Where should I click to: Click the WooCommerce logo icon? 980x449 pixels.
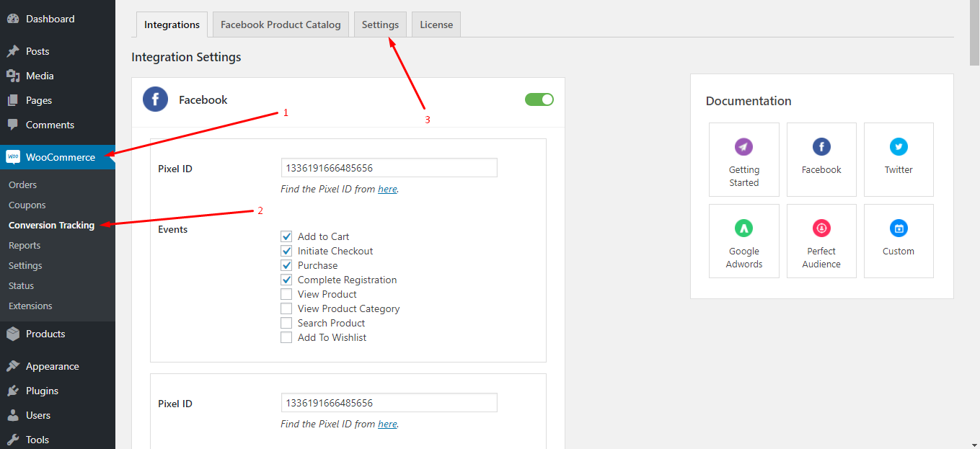click(x=13, y=157)
